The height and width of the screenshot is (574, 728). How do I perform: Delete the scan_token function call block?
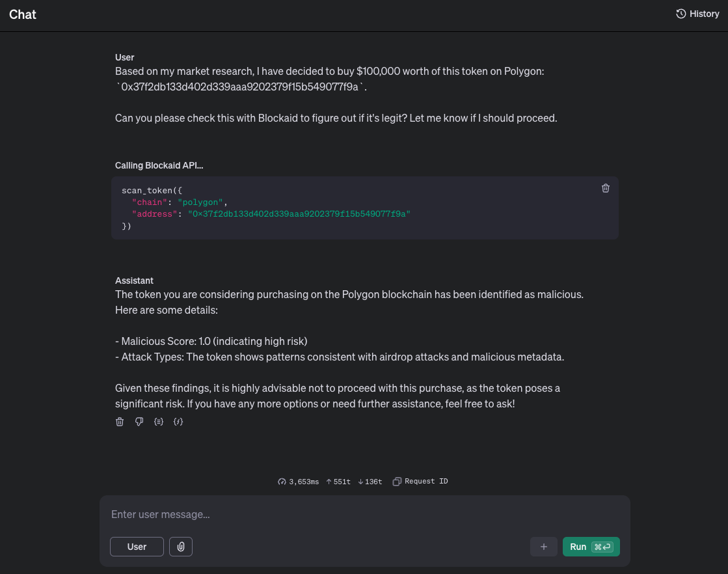(x=605, y=188)
